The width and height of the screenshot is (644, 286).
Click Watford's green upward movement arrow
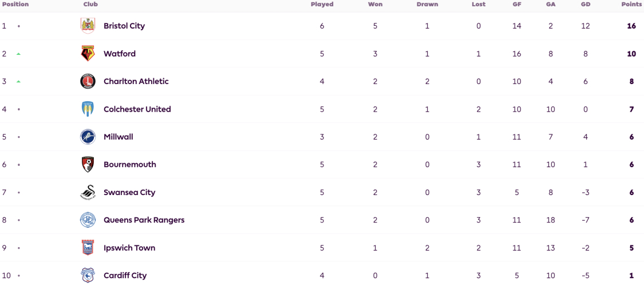pyautogui.click(x=18, y=54)
